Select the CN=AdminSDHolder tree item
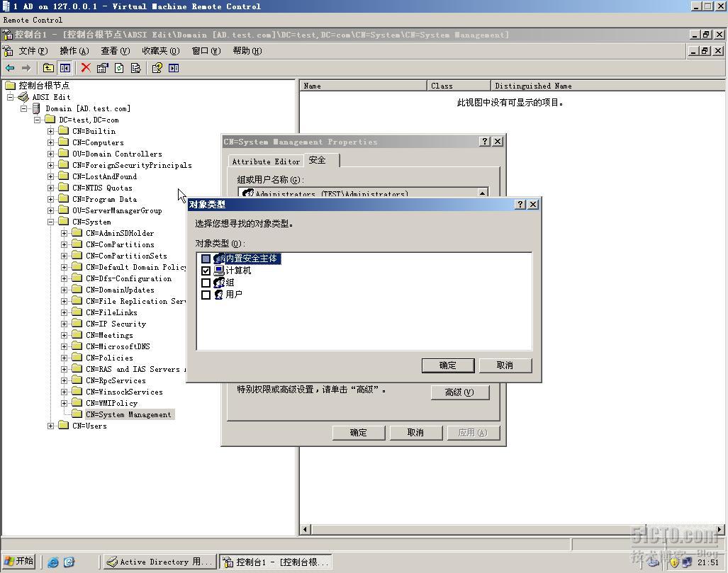 (x=120, y=233)
